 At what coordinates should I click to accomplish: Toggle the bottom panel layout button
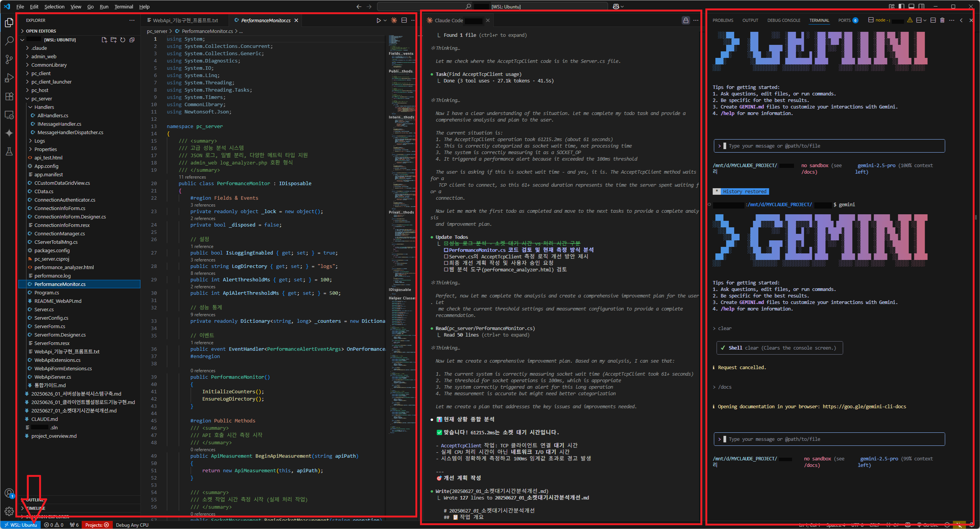pyautogui.click(x=911, y=7)
